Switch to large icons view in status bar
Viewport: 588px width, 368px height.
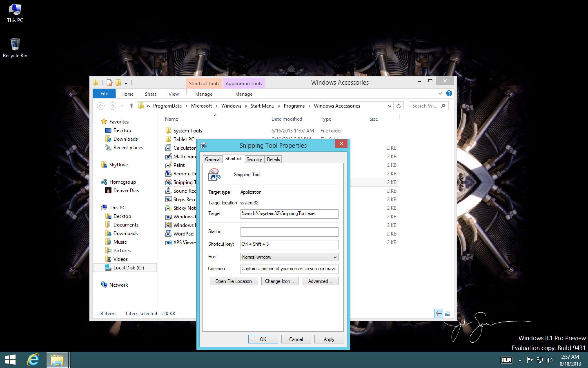(x=448, y=313)
